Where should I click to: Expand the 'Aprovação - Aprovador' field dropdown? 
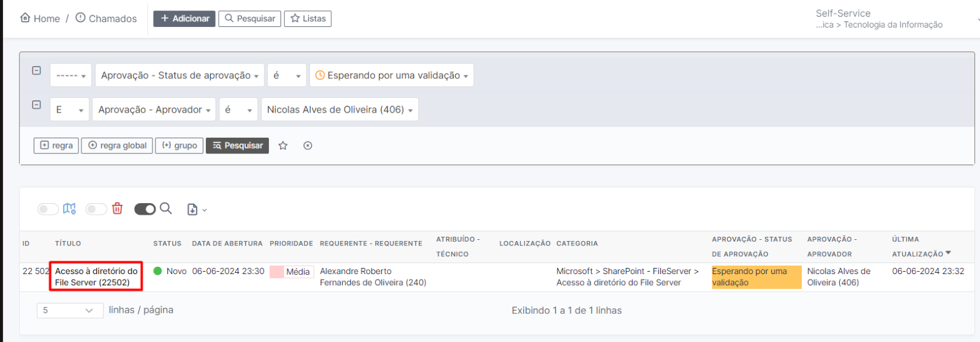tap(154, 110)
